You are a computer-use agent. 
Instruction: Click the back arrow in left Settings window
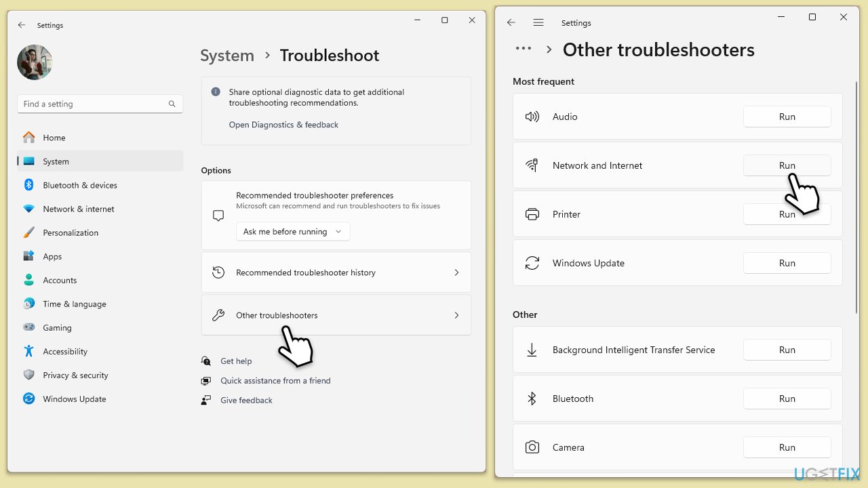pyautogui.click(x=22, y=25)
